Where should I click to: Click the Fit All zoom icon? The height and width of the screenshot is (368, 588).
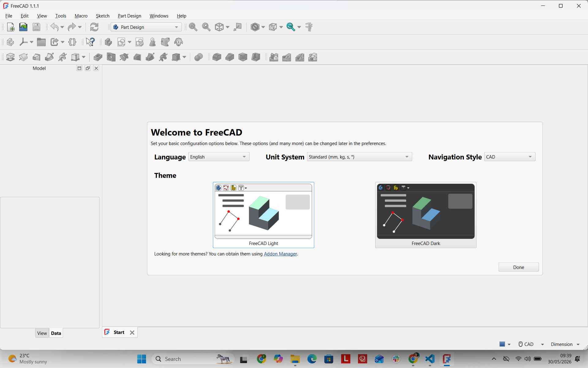[x=193, y=27]
